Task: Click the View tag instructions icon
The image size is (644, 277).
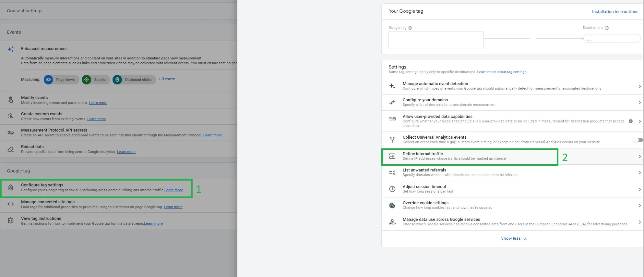Action: [11, 220]
